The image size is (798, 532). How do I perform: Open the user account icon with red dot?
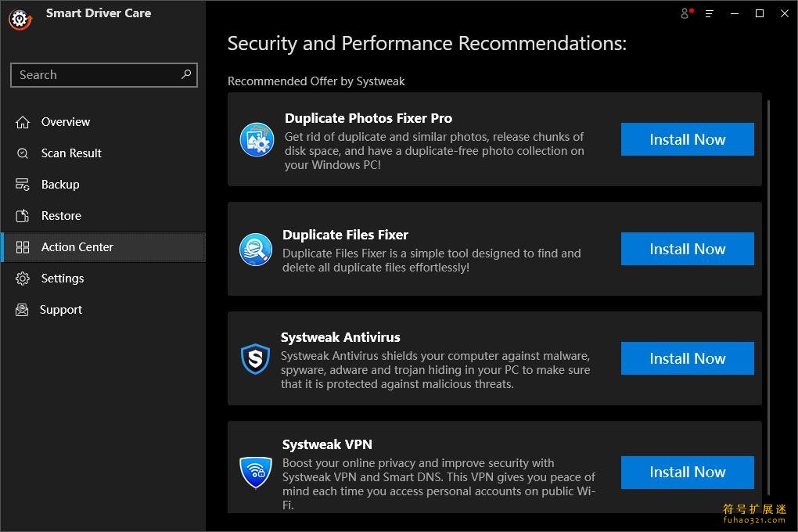tap(686, 14)
